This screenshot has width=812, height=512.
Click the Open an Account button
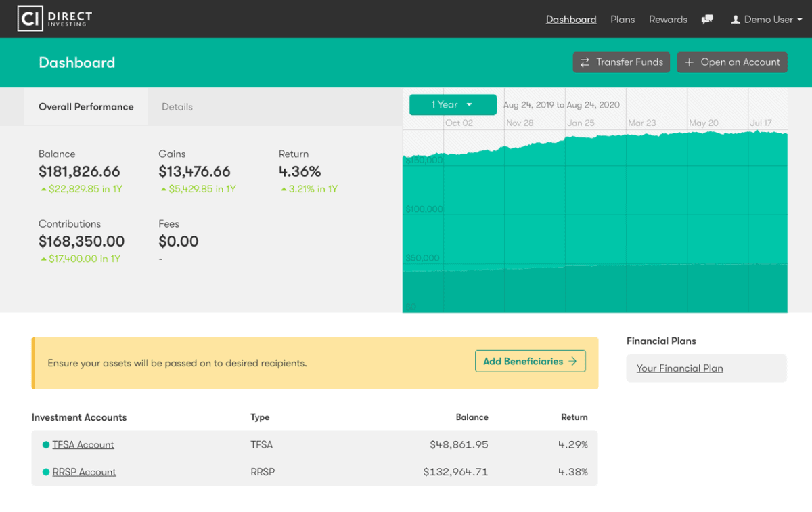[x=732, y=62]
